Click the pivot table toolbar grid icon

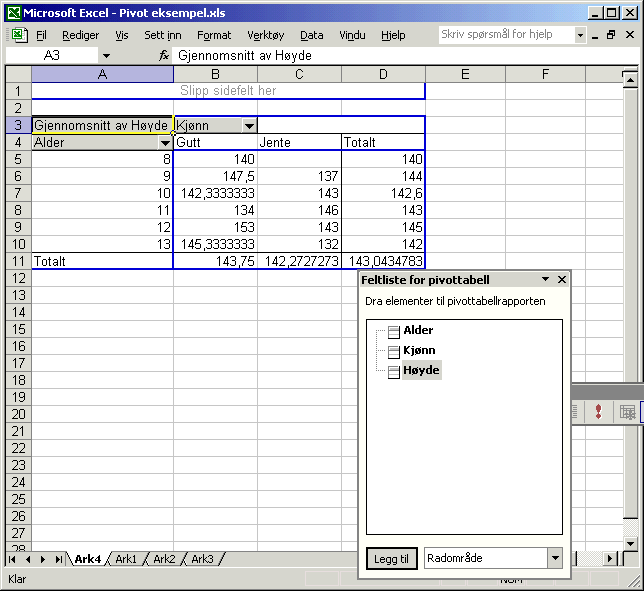[627, 411]
